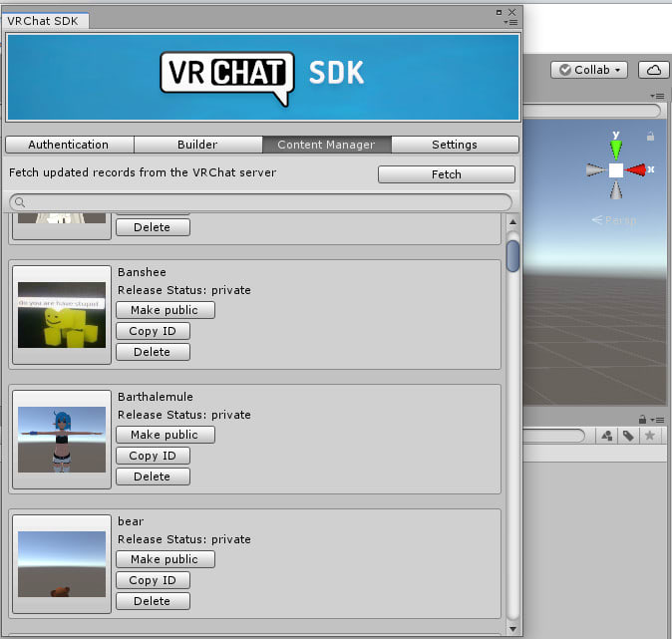
Task: Click the scrollbar up arrow
Action: (512, 222)
